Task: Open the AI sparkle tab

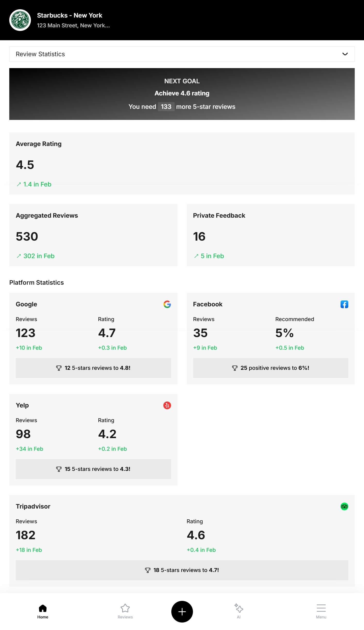Action: click(x=239, y=611)
